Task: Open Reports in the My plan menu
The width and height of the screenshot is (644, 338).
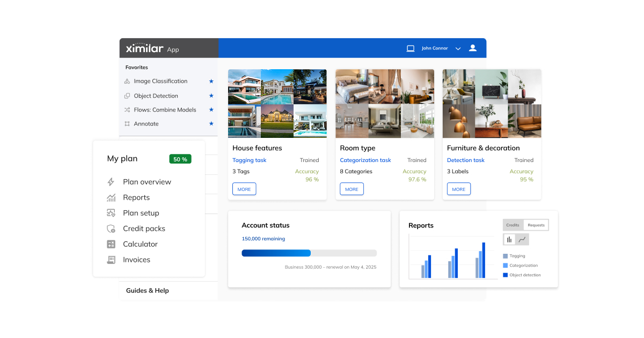Action: [x=136, y=197]
